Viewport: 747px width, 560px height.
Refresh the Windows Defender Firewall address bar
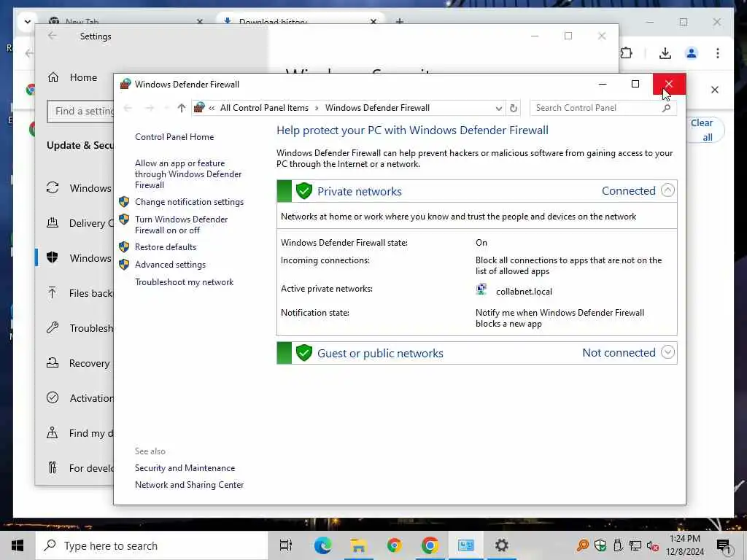coord(513,108)
